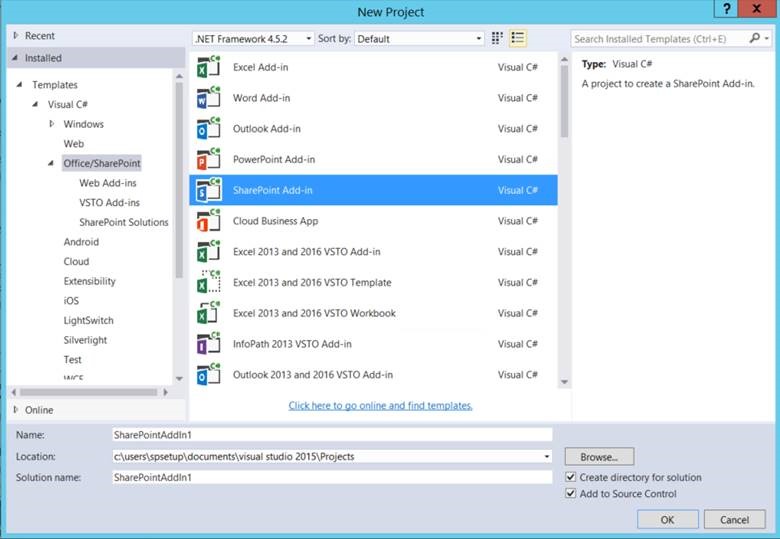Click the Excel VSTO Workbook icon
Viewport: 780px width, 539px height.
[x=208, y=313]
